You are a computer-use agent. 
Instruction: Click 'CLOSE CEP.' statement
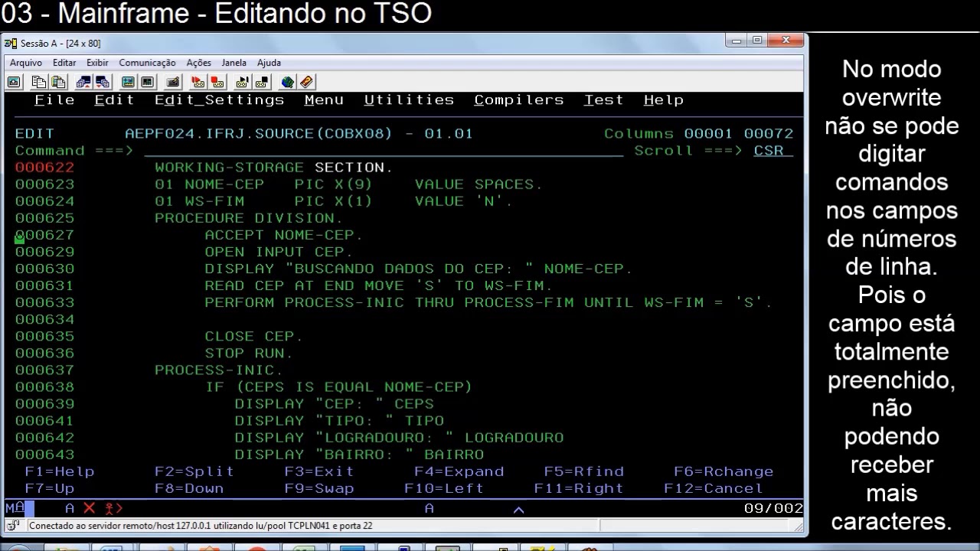click(254, 336)
